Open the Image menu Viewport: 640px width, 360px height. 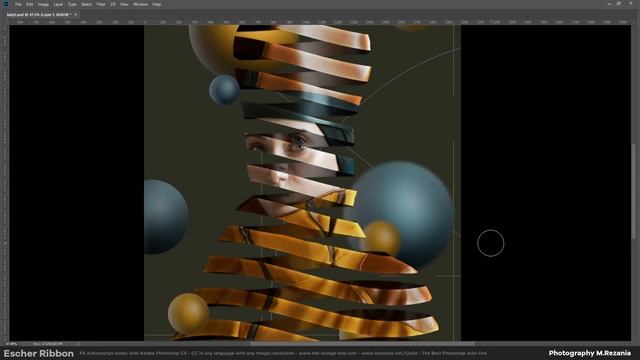(43, 4)
